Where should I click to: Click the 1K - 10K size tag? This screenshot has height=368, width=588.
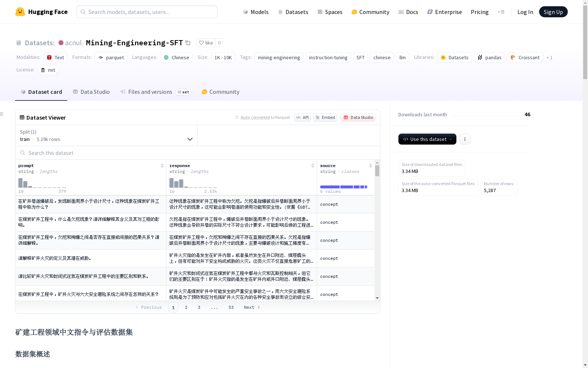(223, 57)
